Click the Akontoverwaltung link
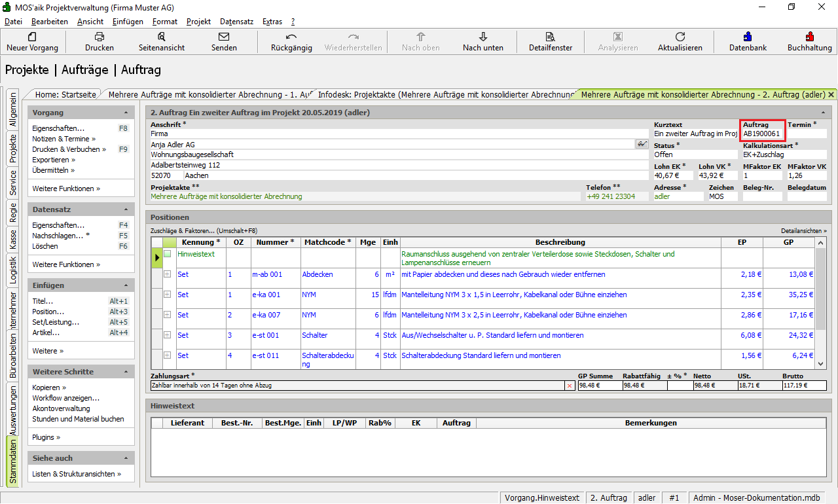Screen dimensions: 838x504 pos(61,408)
